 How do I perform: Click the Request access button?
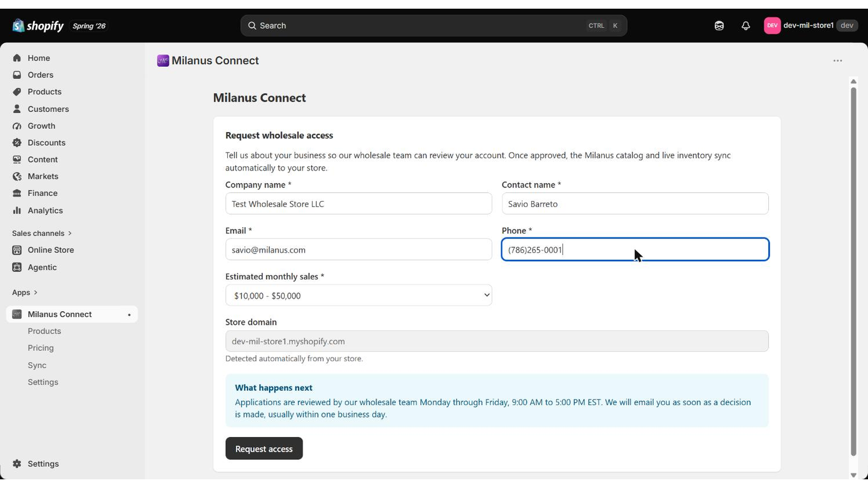[x=264, y=448]
